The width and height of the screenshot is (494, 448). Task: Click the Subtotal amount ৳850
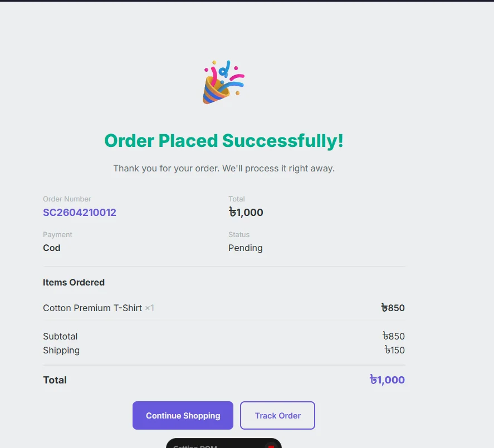(x=394, y=336)
